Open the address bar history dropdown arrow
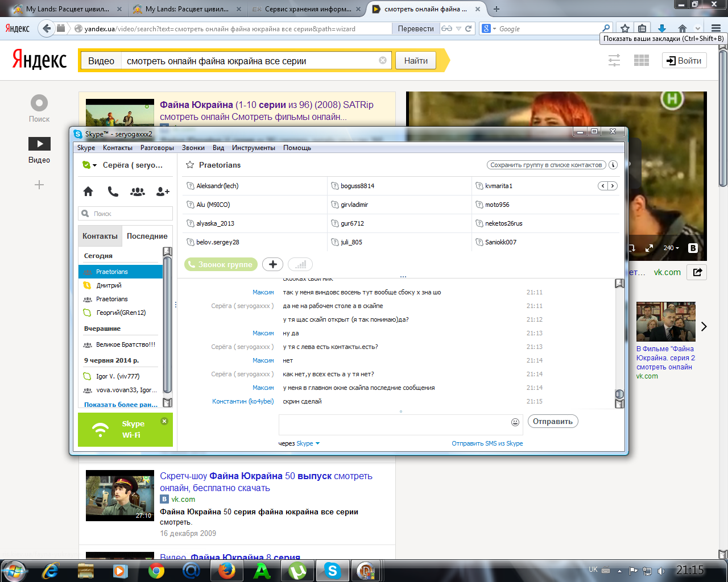 [458, 28]
